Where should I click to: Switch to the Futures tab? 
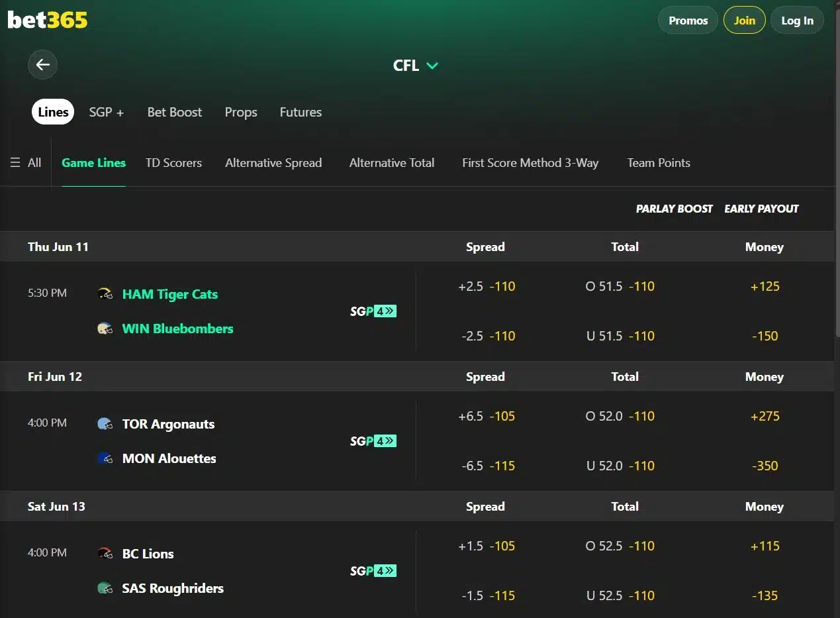click(x=301, y=113)
